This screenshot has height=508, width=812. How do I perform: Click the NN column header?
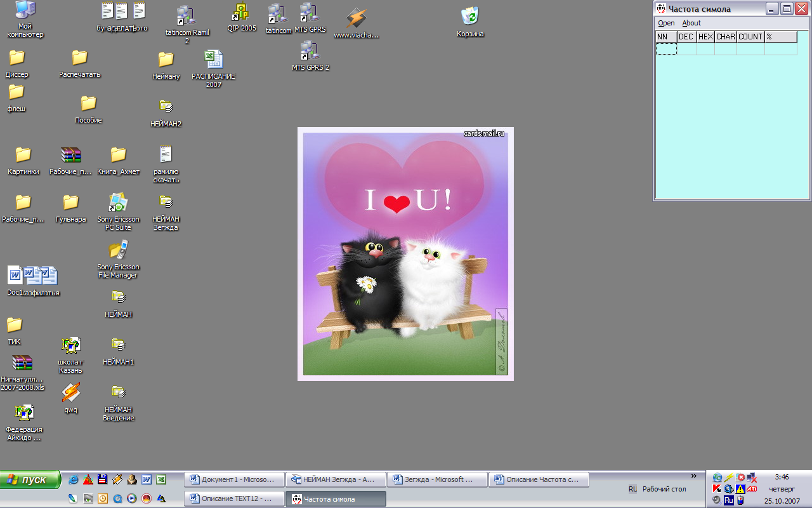(x=666, y=37)
